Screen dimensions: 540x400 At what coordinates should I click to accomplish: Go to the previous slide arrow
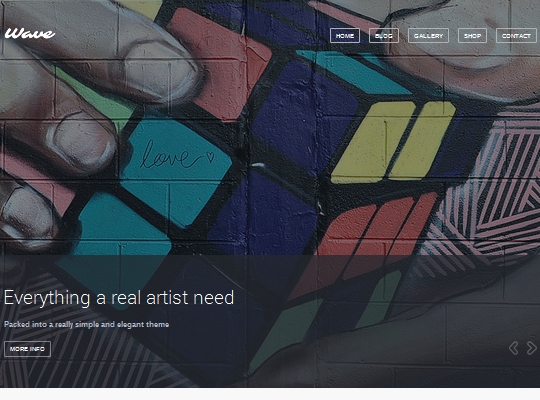514,348
